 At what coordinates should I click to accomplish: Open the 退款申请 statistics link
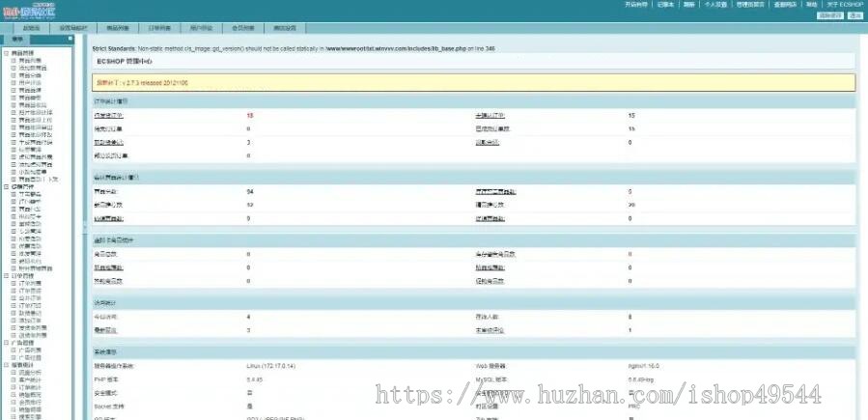point(488,142)
